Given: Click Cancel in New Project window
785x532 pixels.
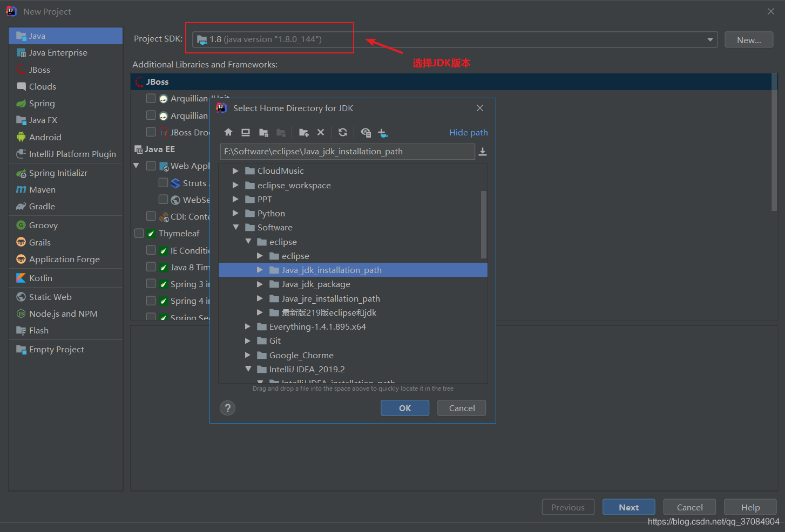Looking at the screenshot, I should (x=690, y=507).
